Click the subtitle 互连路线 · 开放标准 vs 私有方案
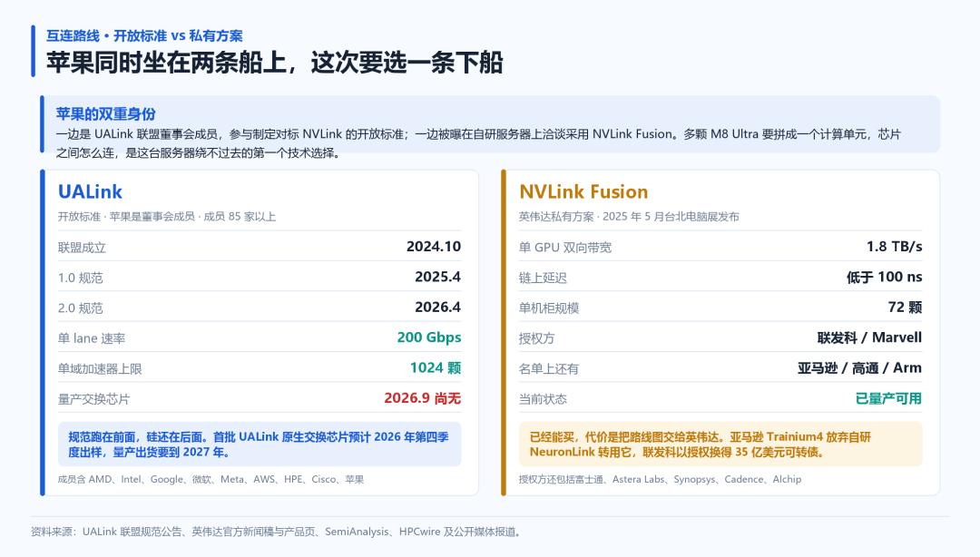The width and height of the screenshot is (980, 557). (144, 35)
